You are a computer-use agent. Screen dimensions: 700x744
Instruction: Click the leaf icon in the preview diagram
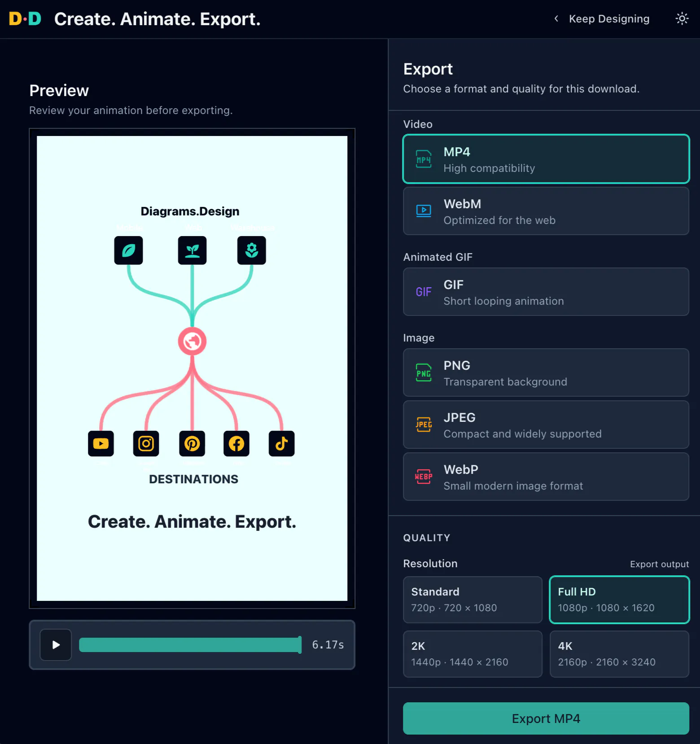pyautogui.click(x=128, y=250)
